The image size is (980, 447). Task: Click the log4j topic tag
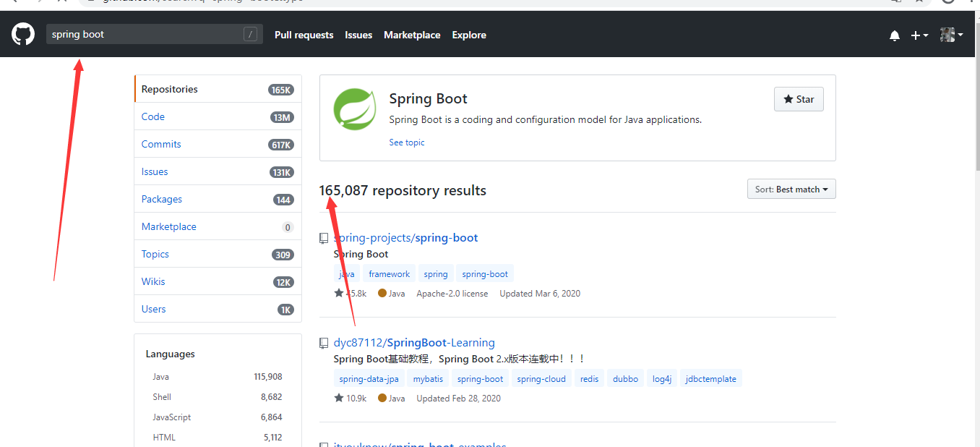pyautogui.click(x=662, y=379)
